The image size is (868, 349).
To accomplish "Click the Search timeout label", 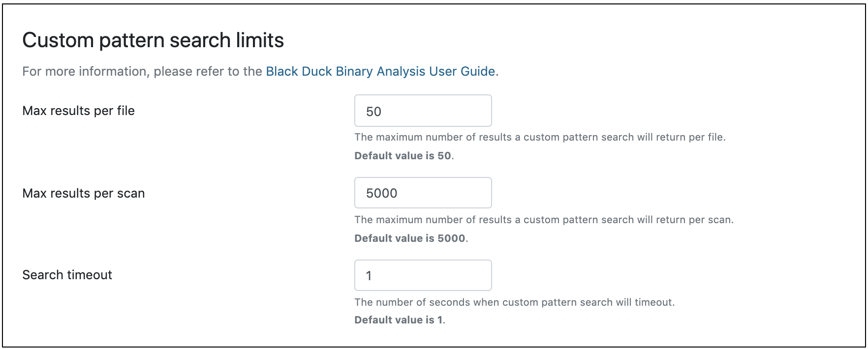I will [67, 275].
